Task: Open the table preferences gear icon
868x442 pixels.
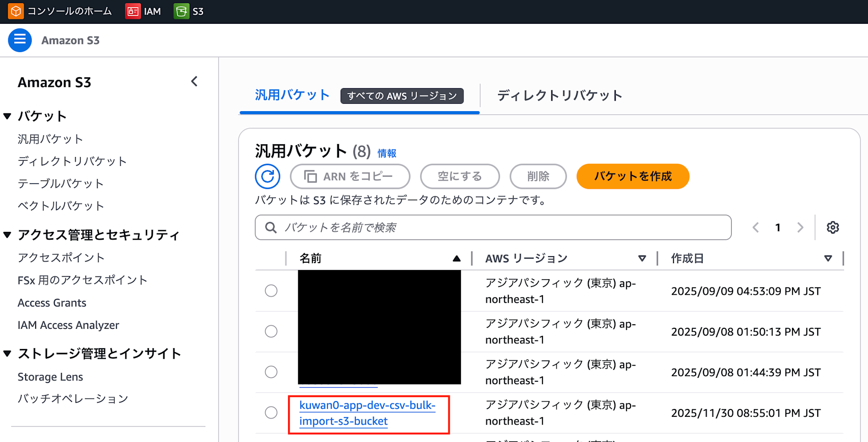Action: [x=832, y=227]
